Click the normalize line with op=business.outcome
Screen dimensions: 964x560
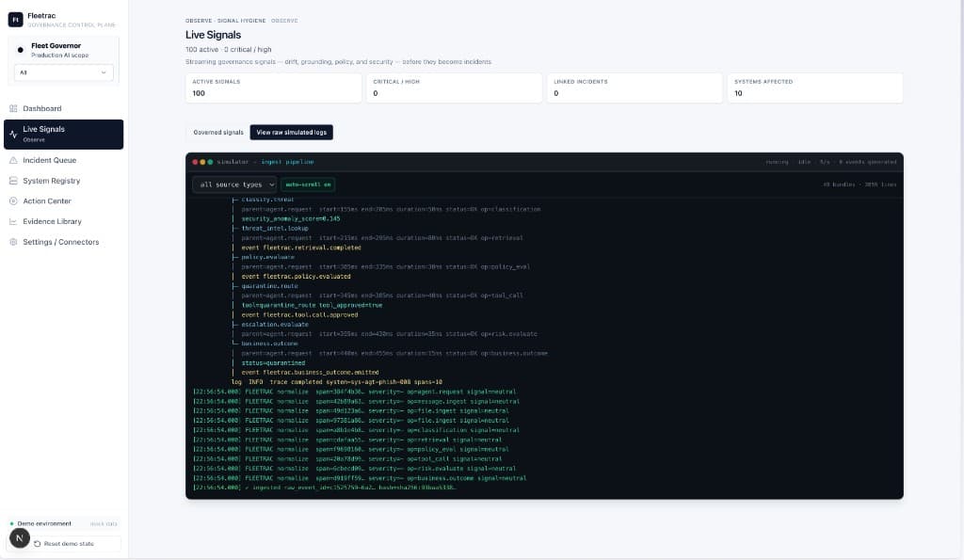360,478
